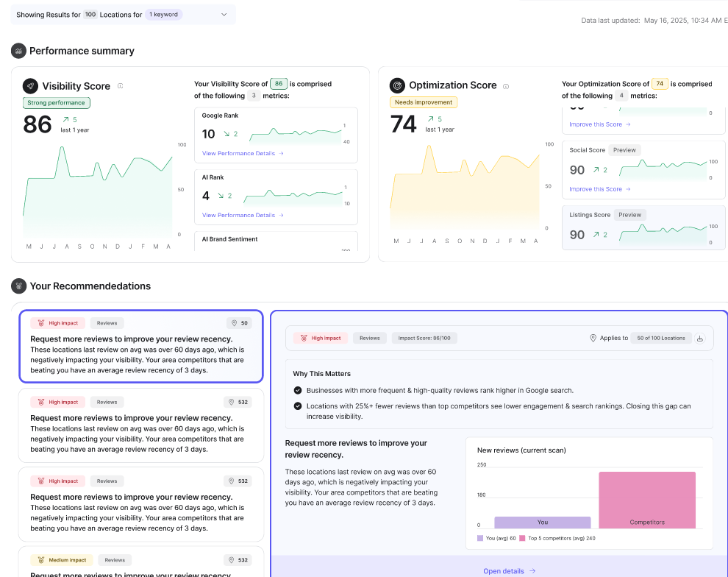
Task: Open View Performance Details for Google Rank
Action: coord(242,154)
